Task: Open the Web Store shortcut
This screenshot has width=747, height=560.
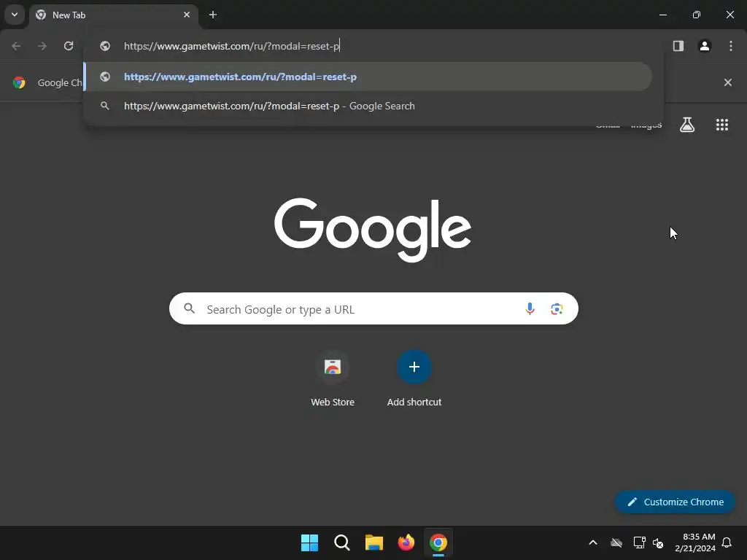Action: tap(333, 379)
